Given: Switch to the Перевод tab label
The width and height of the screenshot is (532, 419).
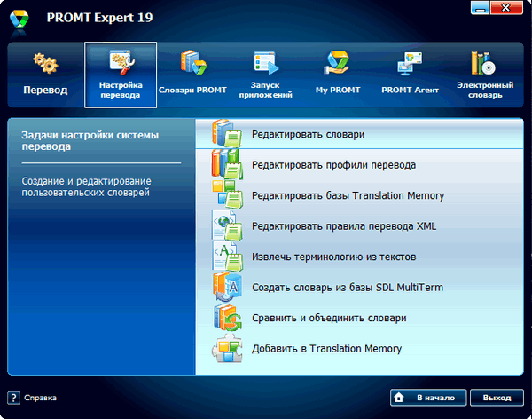Looking at the screenshot, I should point(45,90).
